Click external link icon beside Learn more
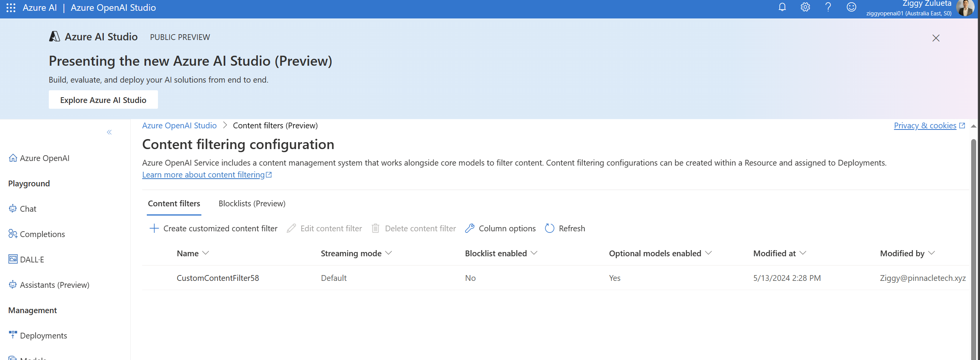The height and width of the screenshot is (360, 980). pos(269,175)
